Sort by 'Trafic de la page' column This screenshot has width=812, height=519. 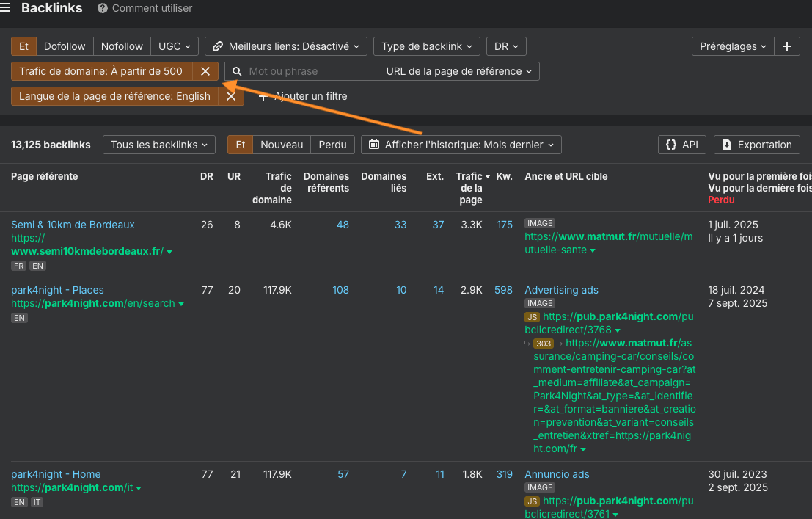click(470, 188)
